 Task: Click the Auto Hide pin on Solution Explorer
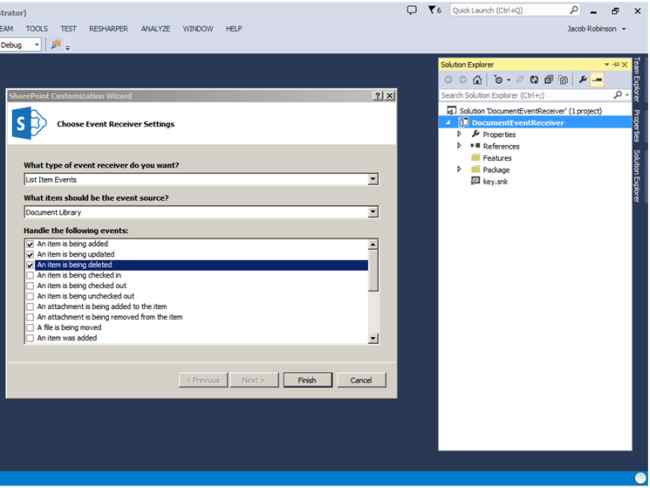[616, 65]
